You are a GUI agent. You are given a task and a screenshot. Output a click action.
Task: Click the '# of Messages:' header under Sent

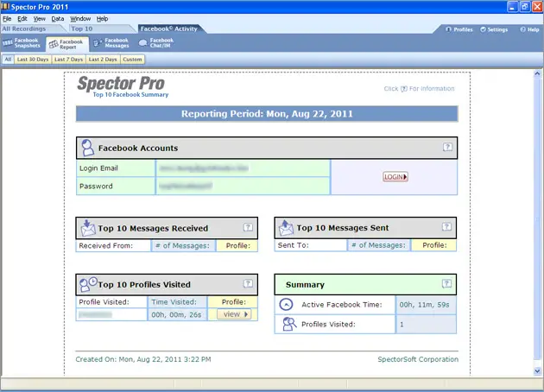point(378,245)
